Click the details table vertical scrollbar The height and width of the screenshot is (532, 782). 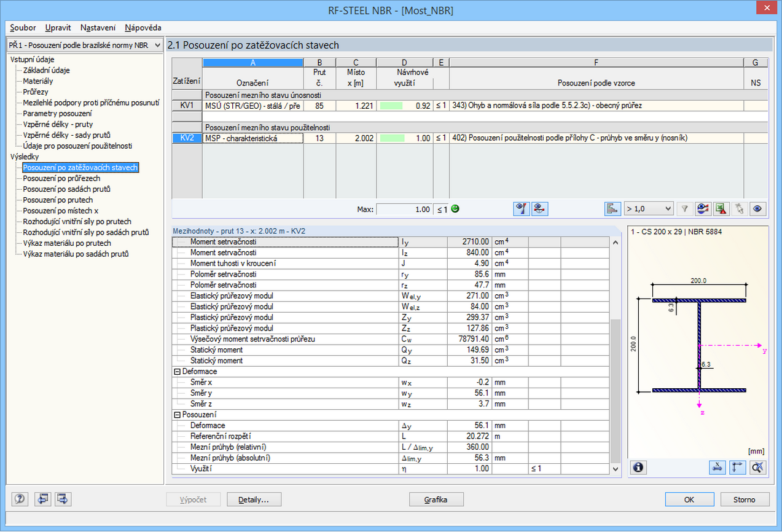coord(616,355)
